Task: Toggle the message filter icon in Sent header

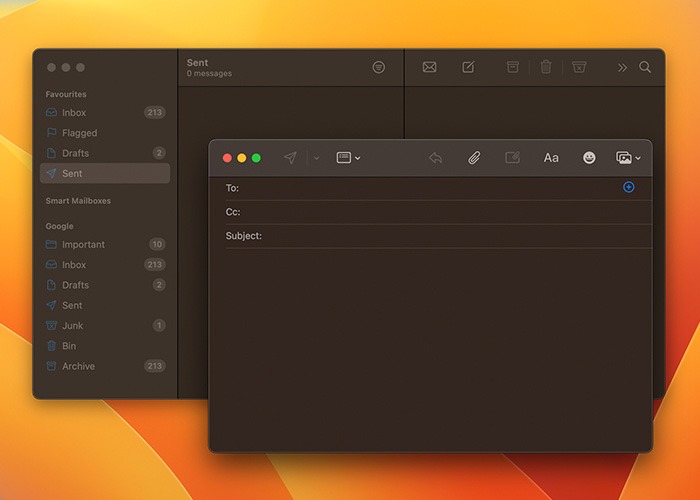Action: point(379,67)
